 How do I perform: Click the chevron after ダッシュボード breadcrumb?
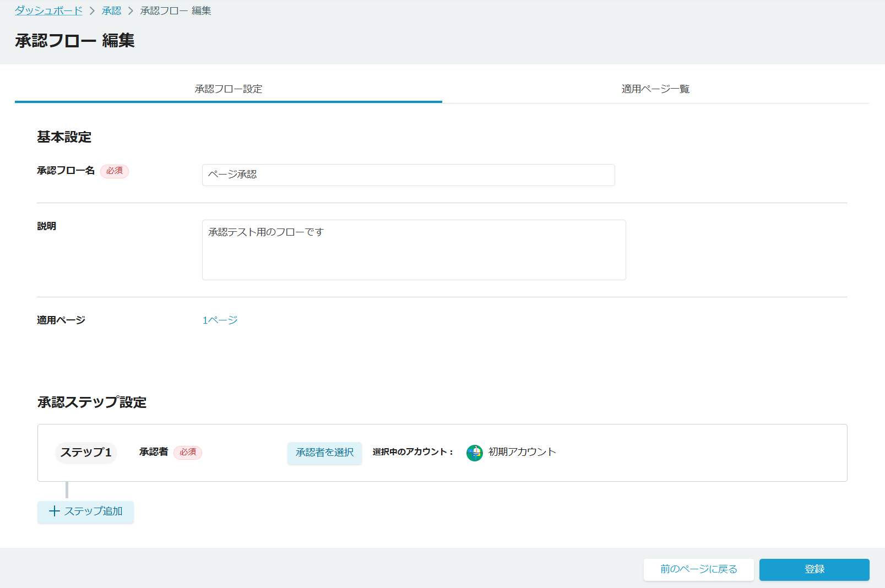tap(92, 11)
